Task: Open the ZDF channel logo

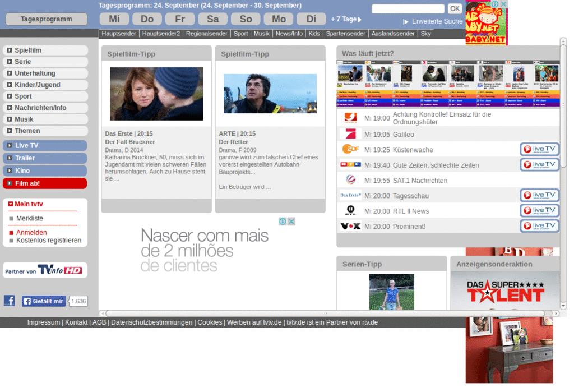Action: 350,149
